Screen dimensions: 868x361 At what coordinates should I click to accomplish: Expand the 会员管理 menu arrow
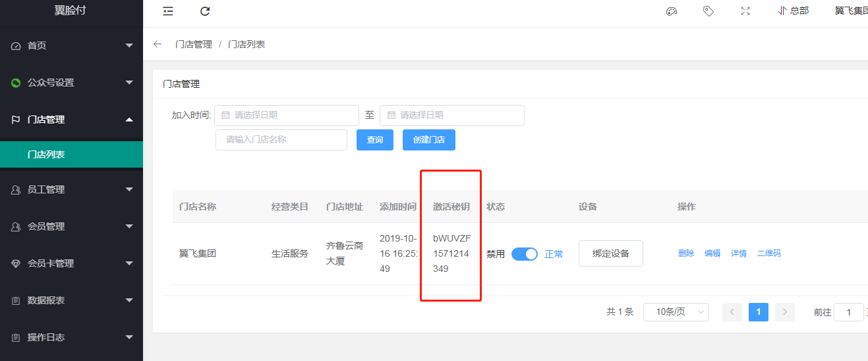point(129,226)
